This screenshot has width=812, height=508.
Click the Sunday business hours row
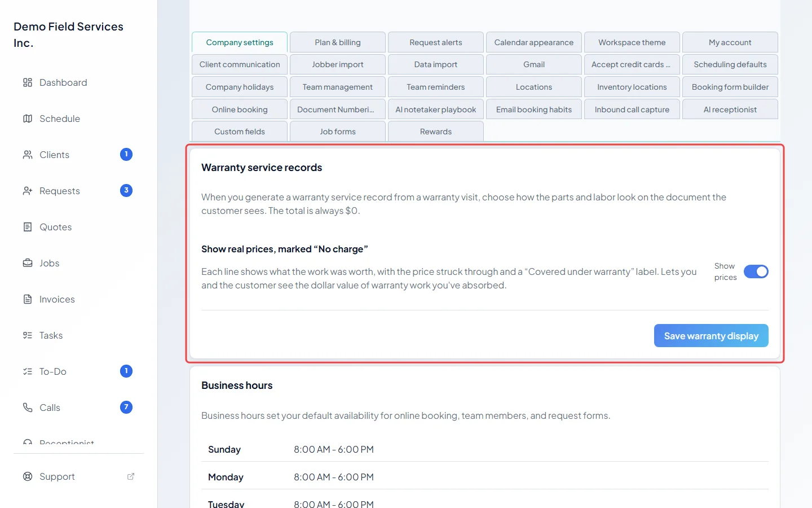point(485,449)
